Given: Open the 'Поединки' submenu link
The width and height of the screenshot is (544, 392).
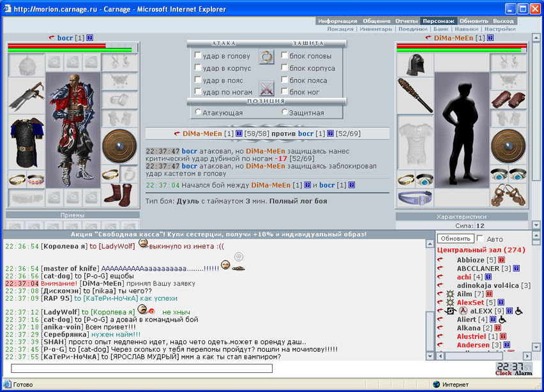Looking at the screenshot, I should 412,29.
